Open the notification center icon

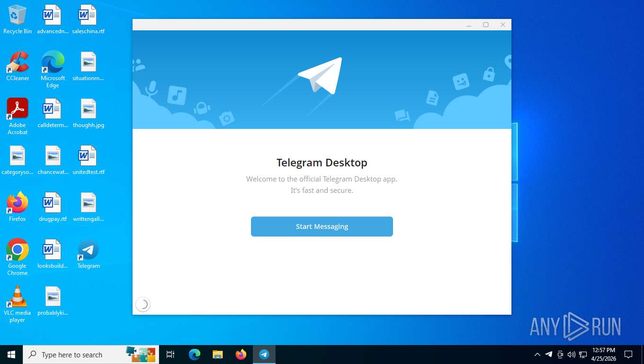(x=628, y=355)
